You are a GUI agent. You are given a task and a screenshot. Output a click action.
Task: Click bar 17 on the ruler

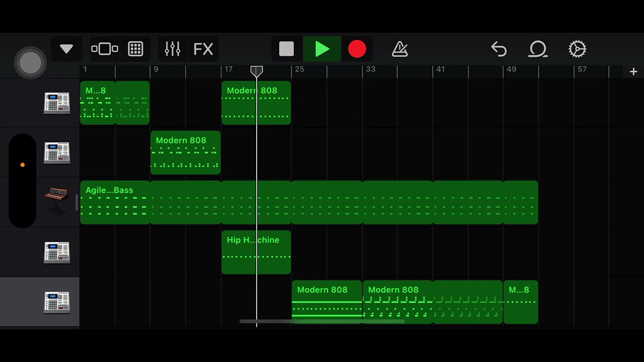[x=229, y=69]
